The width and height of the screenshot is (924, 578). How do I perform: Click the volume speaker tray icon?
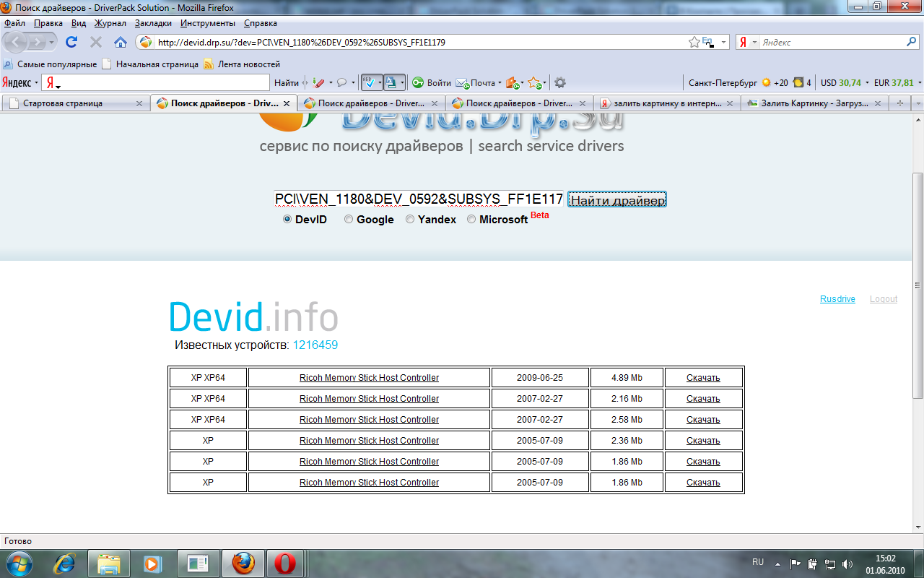[847, 564]
